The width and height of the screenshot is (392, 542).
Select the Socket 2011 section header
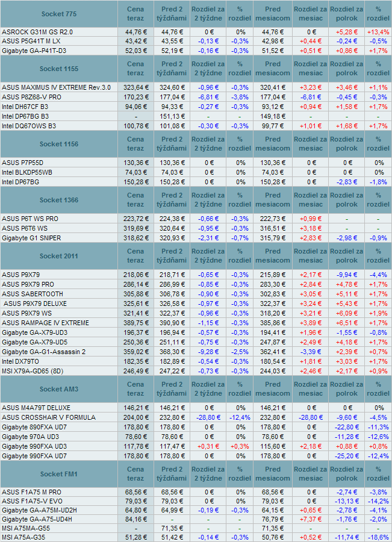[x=58, y=256]
